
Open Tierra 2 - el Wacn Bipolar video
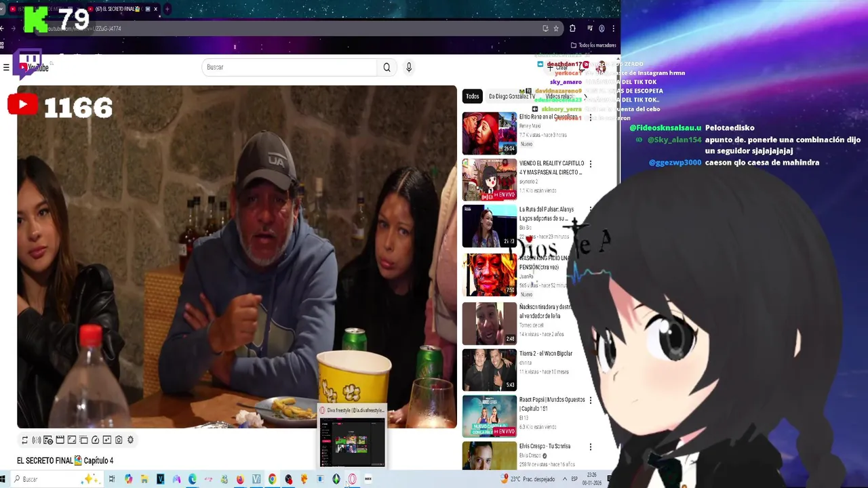click(x=546, y=353)
